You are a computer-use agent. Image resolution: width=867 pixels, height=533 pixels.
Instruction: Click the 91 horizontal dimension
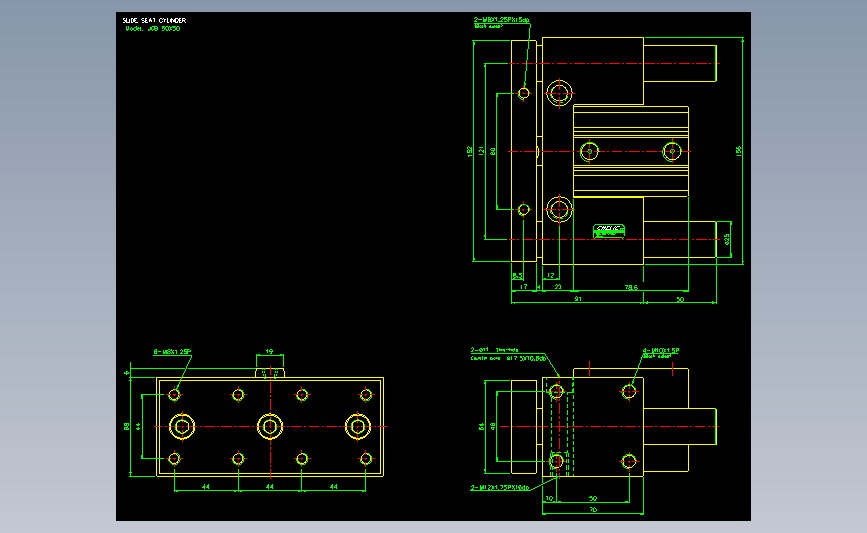[578, 299]
